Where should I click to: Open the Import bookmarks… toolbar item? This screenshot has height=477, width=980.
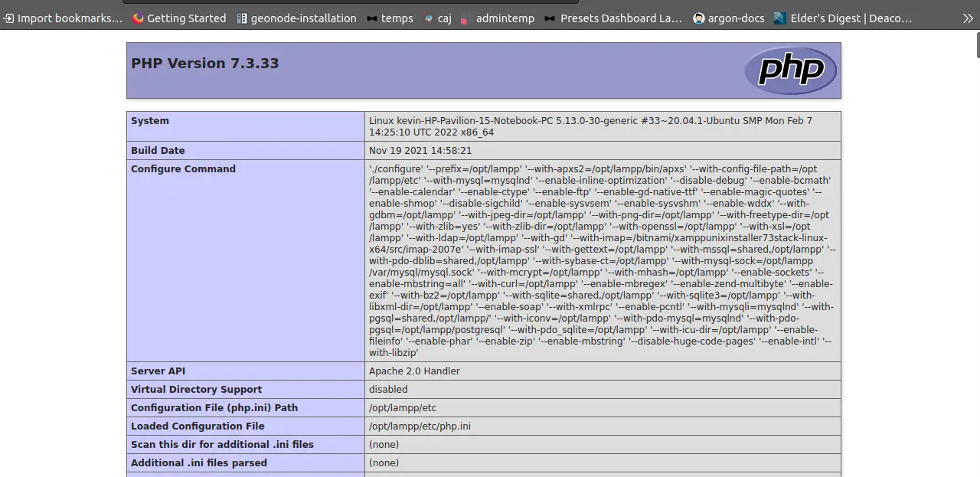(x=62, y=18)
